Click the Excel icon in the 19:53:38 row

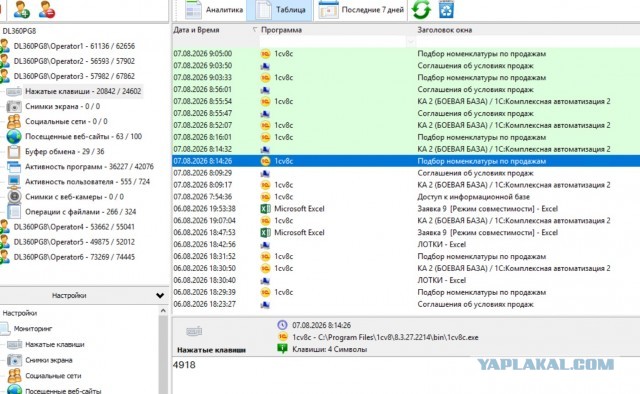tap(265, 209)
